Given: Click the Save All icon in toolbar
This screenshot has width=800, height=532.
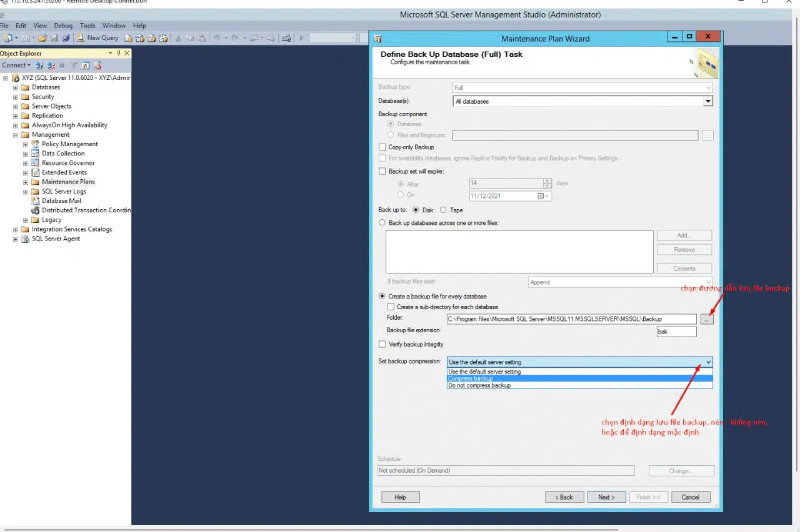Looking at the screenshot, I should (66, 38).
